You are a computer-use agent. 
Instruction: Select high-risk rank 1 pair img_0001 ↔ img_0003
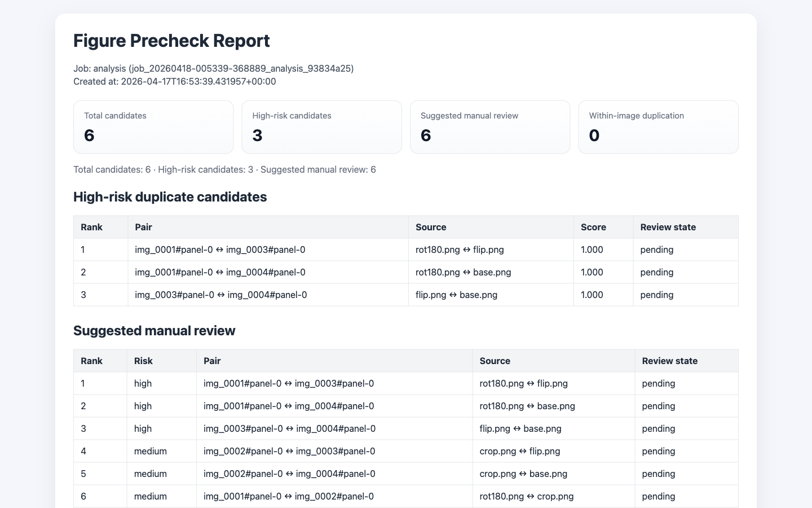click(220, 249)
